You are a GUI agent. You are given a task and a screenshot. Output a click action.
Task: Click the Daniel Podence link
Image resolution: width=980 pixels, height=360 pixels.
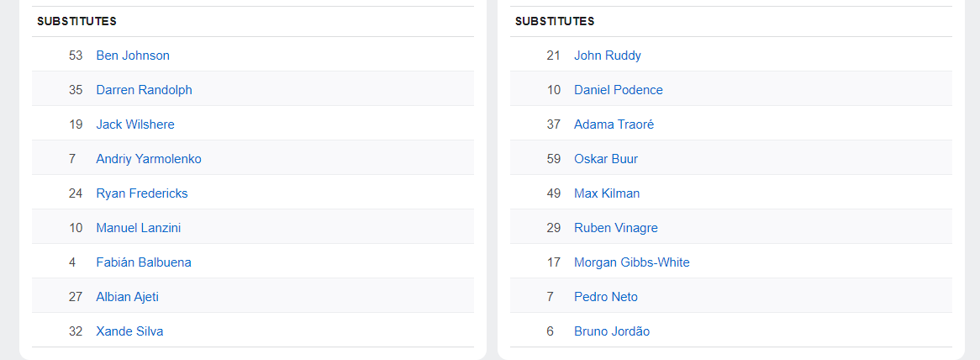[619, 90]
